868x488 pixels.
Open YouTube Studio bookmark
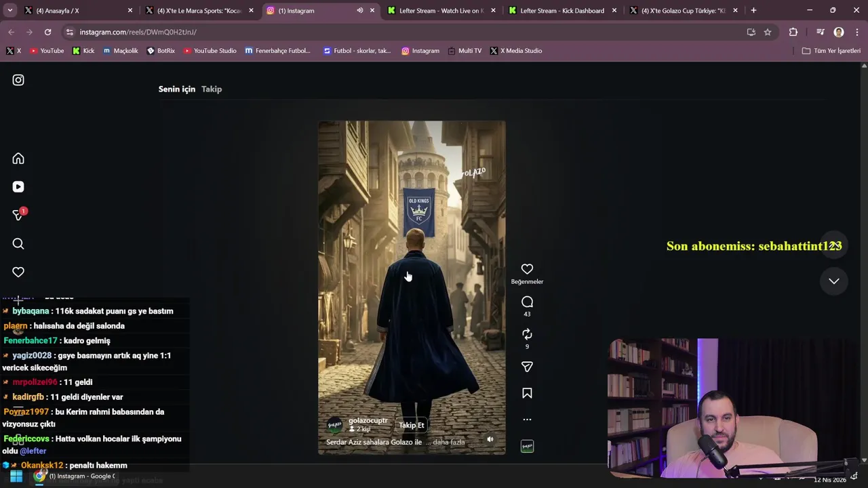pyautogui.click(x=210, y=51)
